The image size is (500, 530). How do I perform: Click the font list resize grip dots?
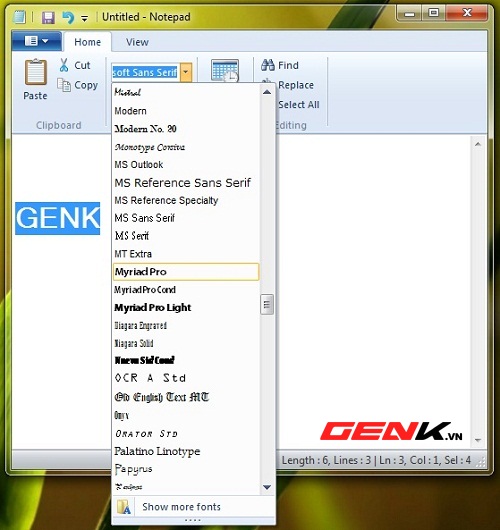point(193,521)
